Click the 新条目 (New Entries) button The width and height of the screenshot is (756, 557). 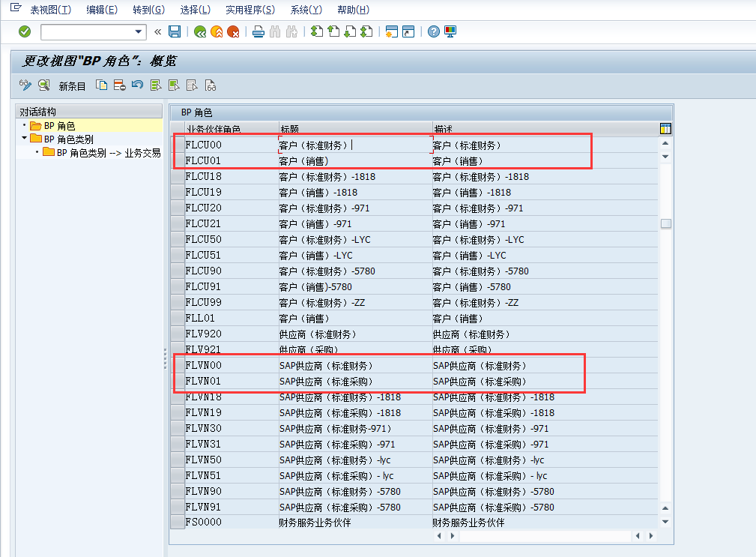click(x=71, y=85)
